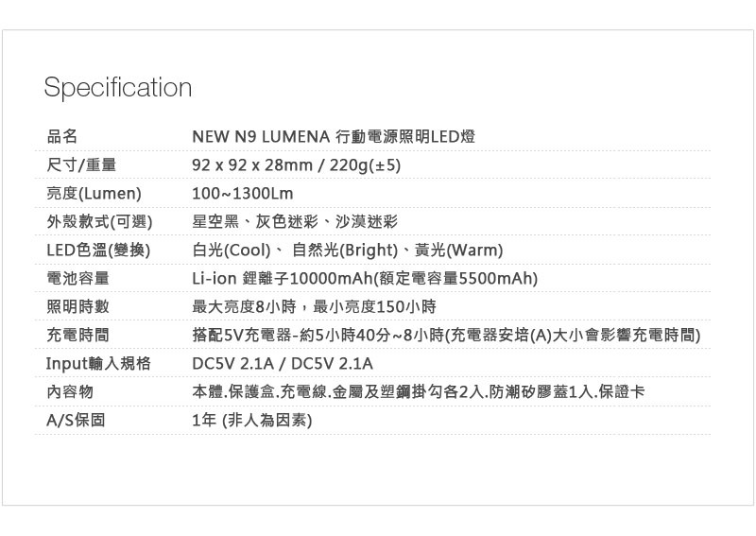Screen dimensions: 756x536
Task: Click the 品名 row label
Action: click(x=61, y=137)
